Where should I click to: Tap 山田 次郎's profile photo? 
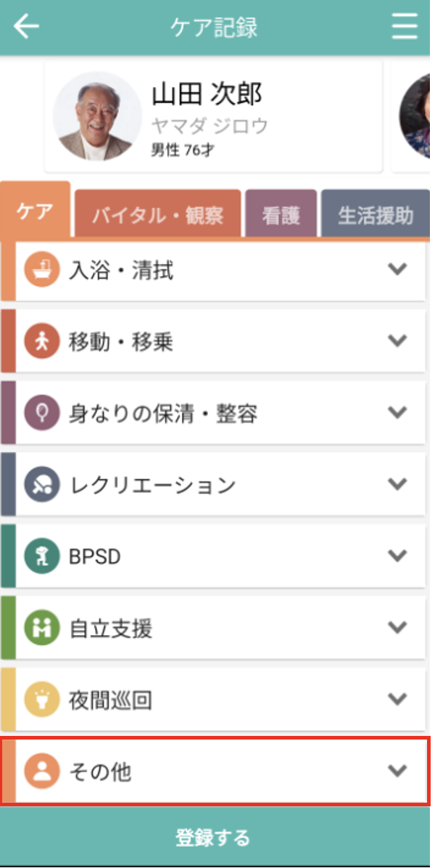click(x=97, y=116)
